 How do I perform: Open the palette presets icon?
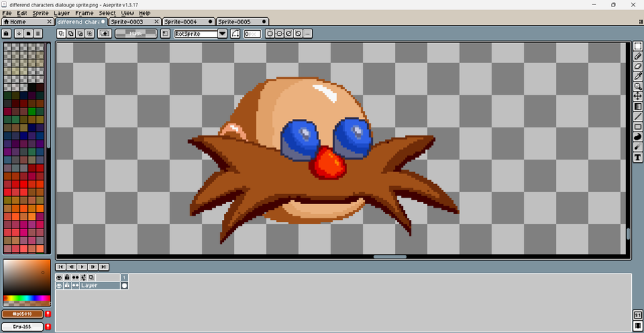(x=29, y=34)
